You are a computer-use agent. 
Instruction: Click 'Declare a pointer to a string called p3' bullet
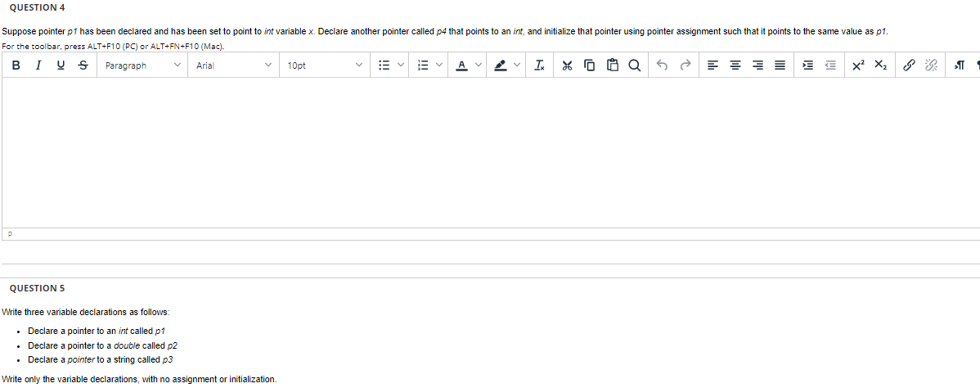point(100,359)
